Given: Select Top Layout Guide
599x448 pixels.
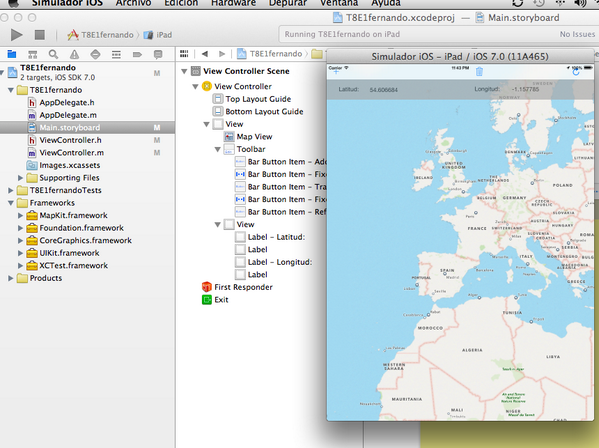Looking at the screenshot, I should 258,99.
